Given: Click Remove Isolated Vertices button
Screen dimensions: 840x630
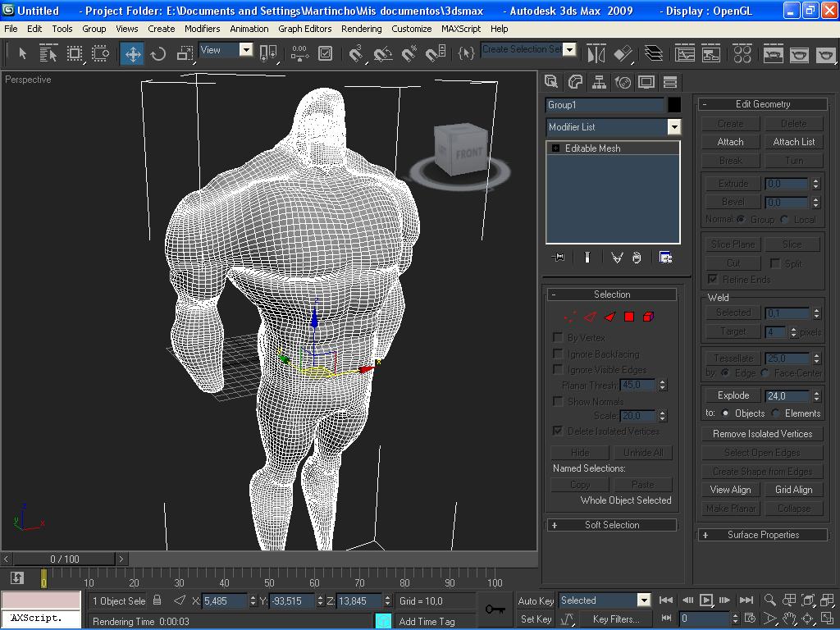Looking at the screenshot, I should pos(762,433).
